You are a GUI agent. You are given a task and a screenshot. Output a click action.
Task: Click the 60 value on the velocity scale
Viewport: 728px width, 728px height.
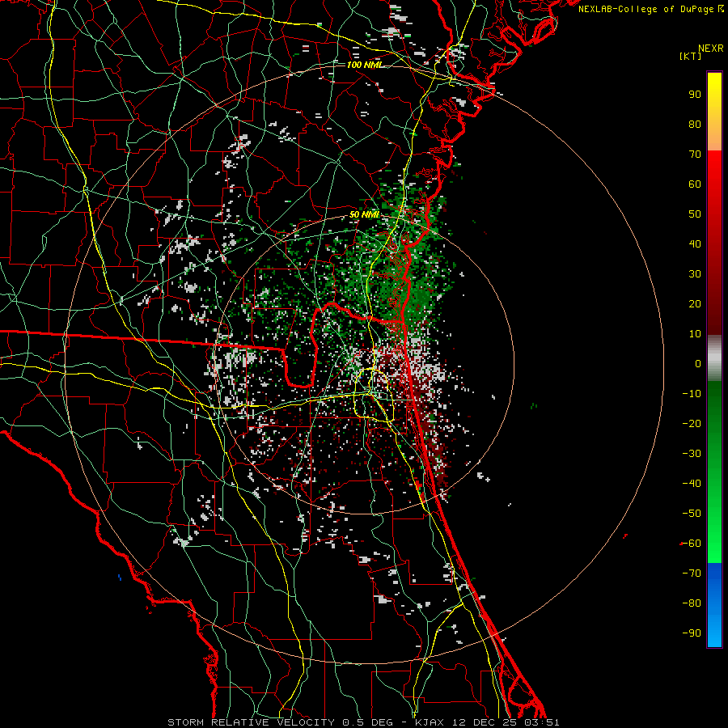(x=695, y=184)
